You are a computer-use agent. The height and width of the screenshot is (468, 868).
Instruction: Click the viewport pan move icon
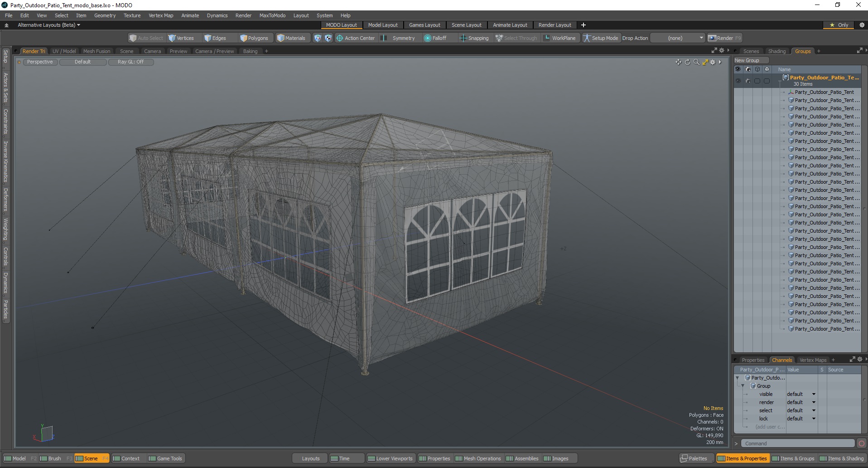pos(678,62)
